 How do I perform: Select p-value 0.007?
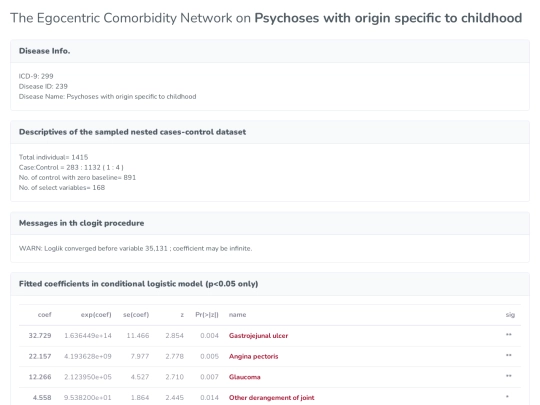tap(209, 377)
